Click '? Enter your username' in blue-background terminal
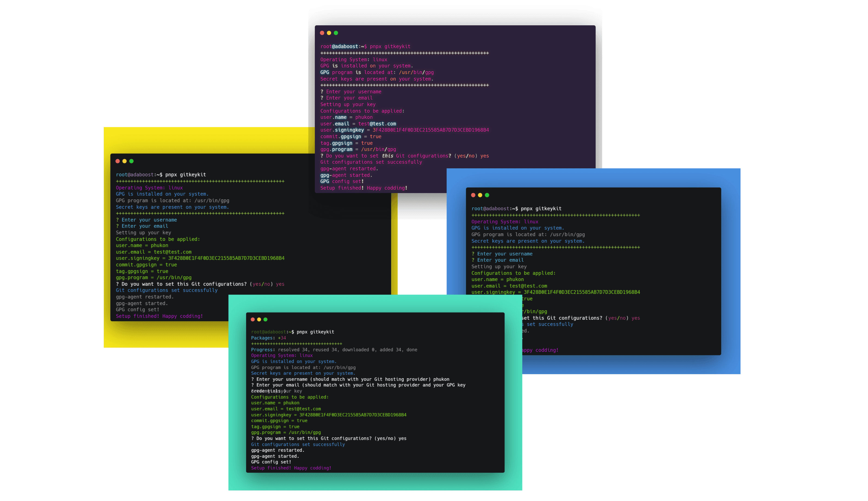The height and width of the screenshot is (501, 868). coord(502,253)
